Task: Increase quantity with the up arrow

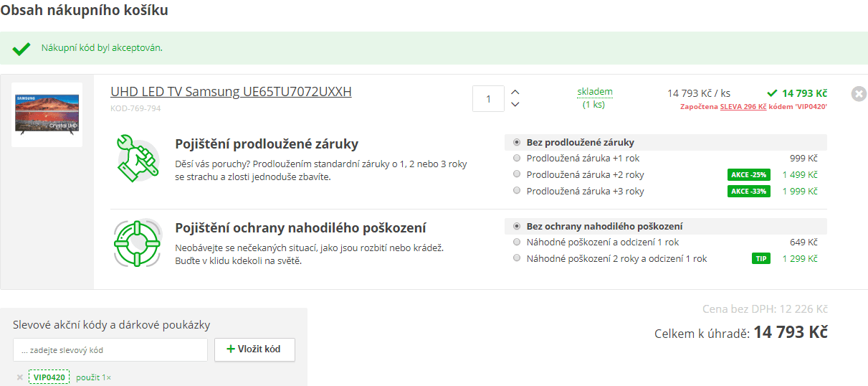Action: click(x=515, y=92)
